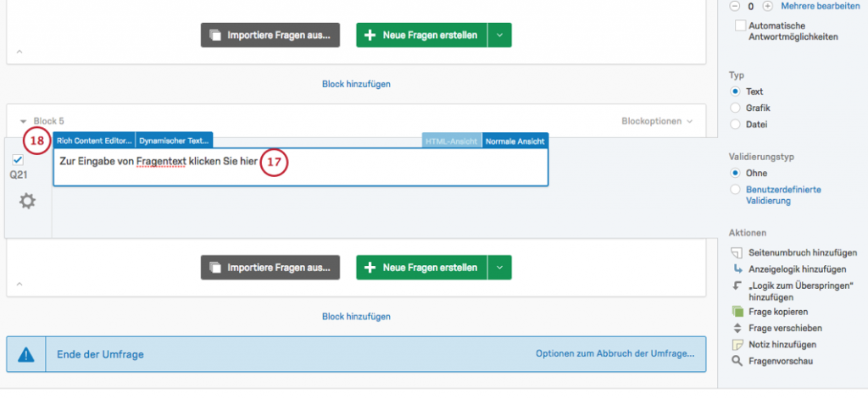Image resolution: width=868 pixels, height=399 pixels.
Task: Open the Rich Content Editor tab
Action: click(95, 141)
